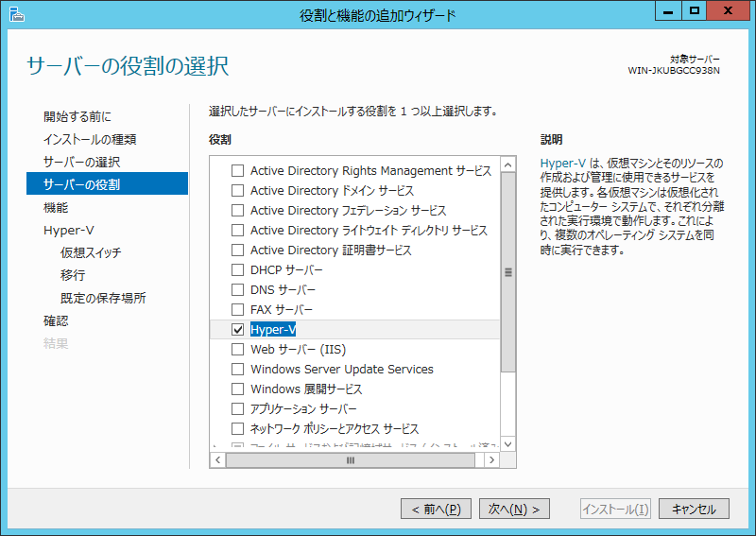Screen dimensions: 756x536
Task: Enable the DHCP サーバー role checkbox
Action: [238, 269]
